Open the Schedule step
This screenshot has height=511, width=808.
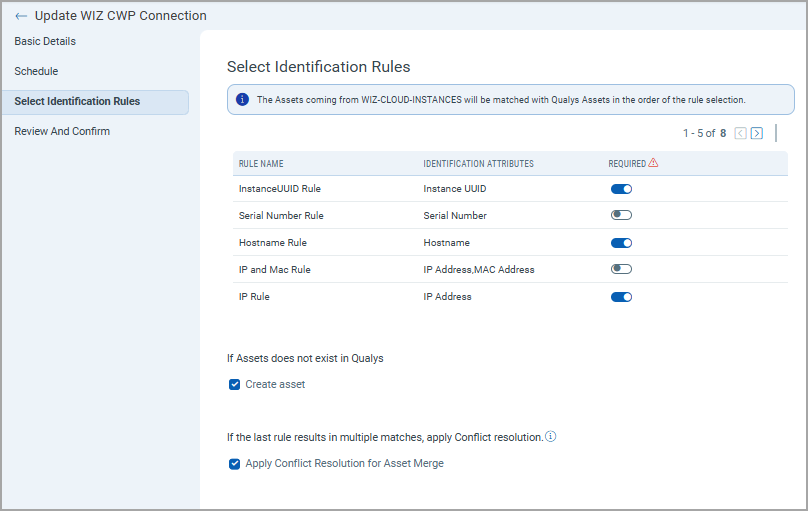click(36, 71)
